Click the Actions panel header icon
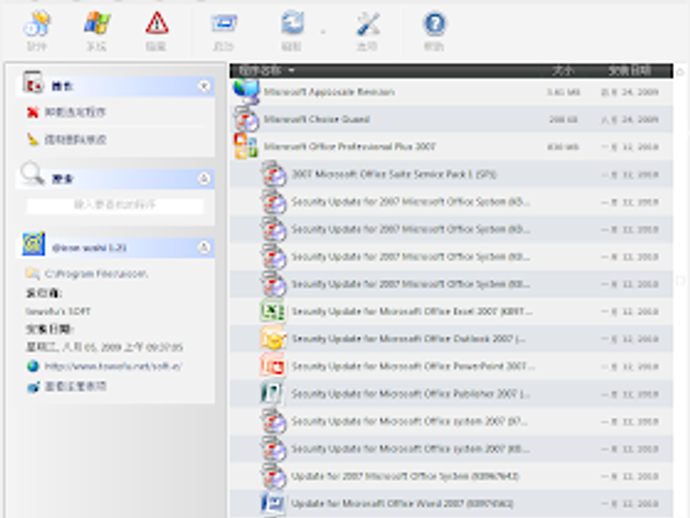 click(33, 82)
